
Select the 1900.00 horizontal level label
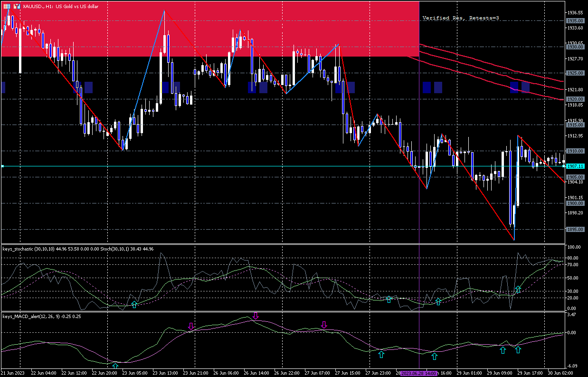coord(575,203)
